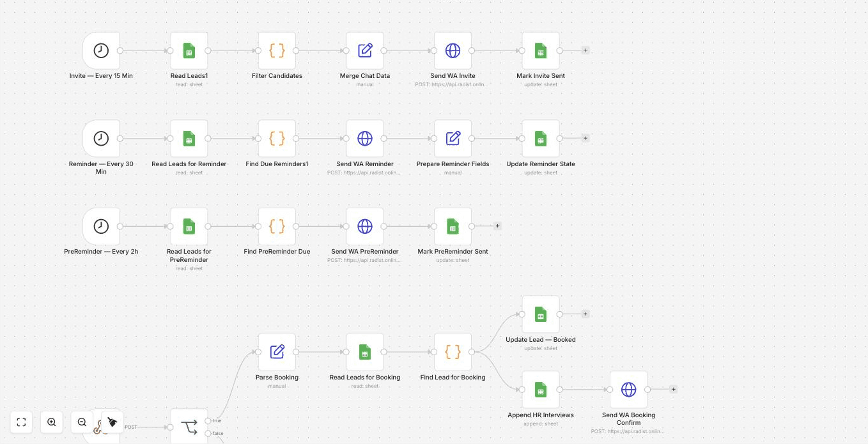Open the Mark Invite Sent sheet node
The image size is (868, 444).
pos(541,50)
